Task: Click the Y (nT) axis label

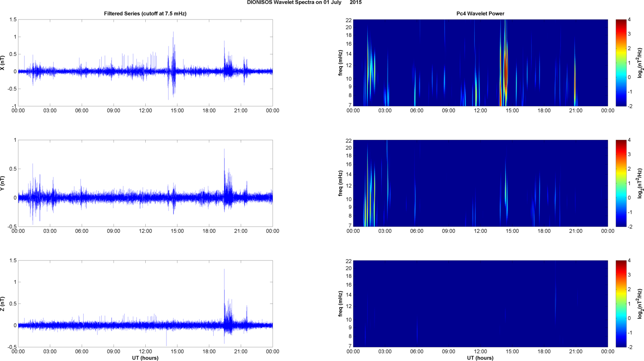Action: click(3, 183)
